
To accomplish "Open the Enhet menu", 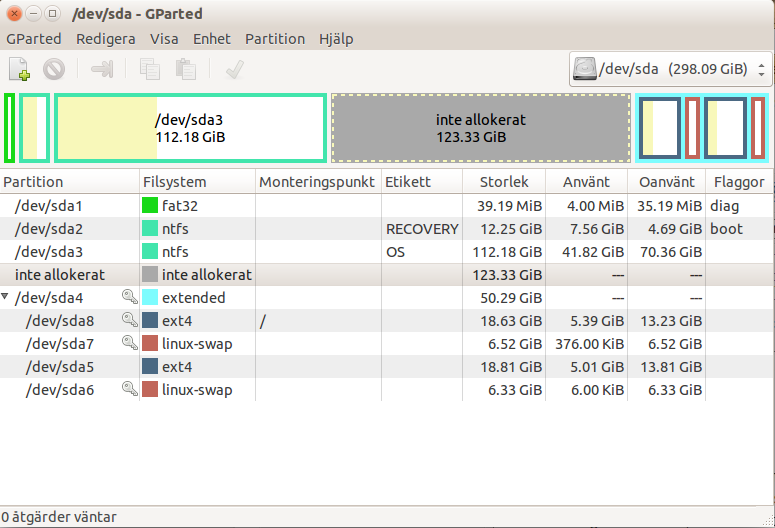I will (212, 39).
